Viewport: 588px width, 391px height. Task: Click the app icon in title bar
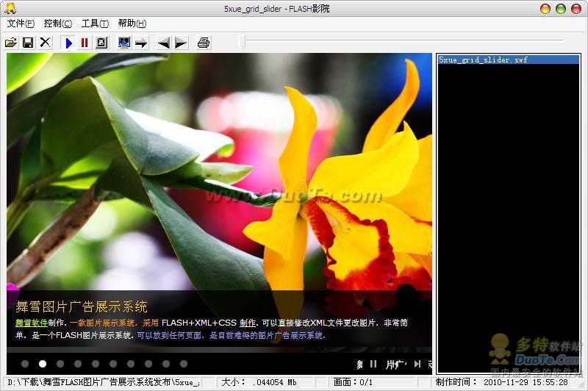coord(10,7)
